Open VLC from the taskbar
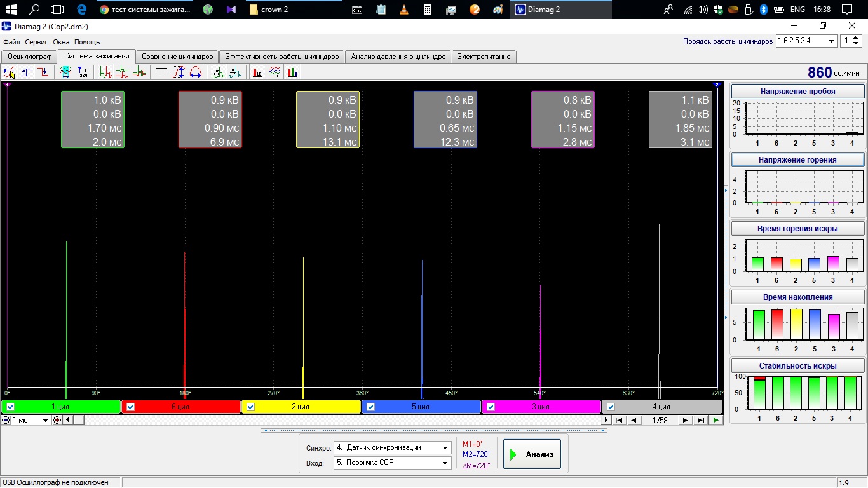868x488 pixels. 404,10
